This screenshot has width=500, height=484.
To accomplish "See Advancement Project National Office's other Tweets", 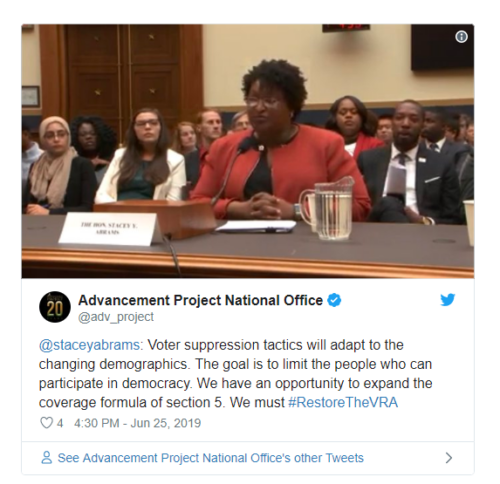I will [x=210, y=458].
